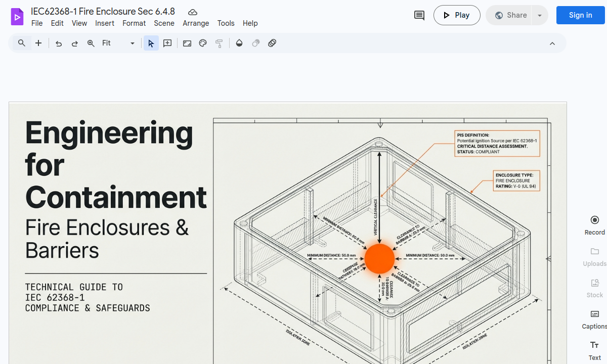Click the add comment toolbar icon

pyautogui.click(x=167, y=43)
